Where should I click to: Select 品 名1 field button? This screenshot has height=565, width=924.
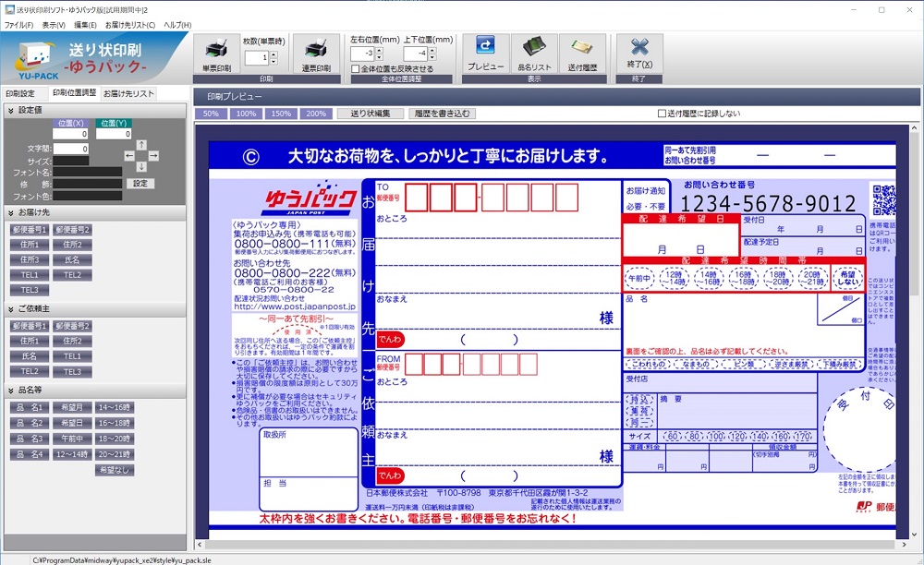click(30, 407)
